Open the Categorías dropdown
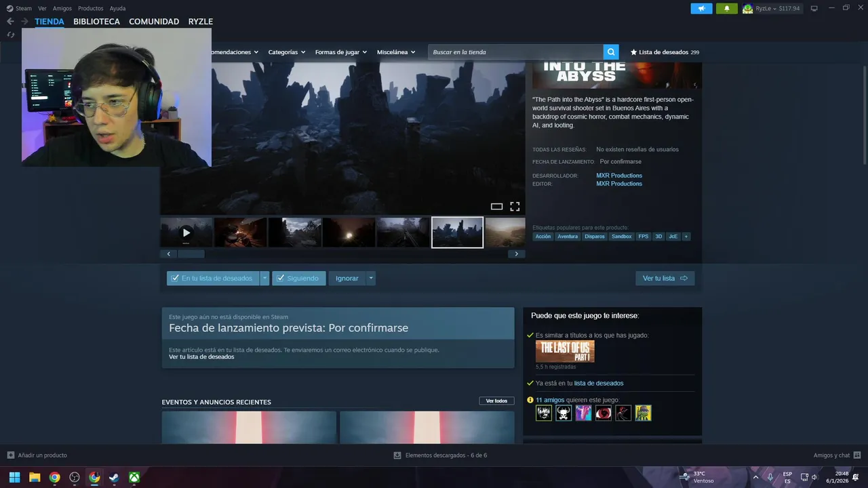This screenshot has width=868, height=488. pyautogui.click(x=286, y=52)
